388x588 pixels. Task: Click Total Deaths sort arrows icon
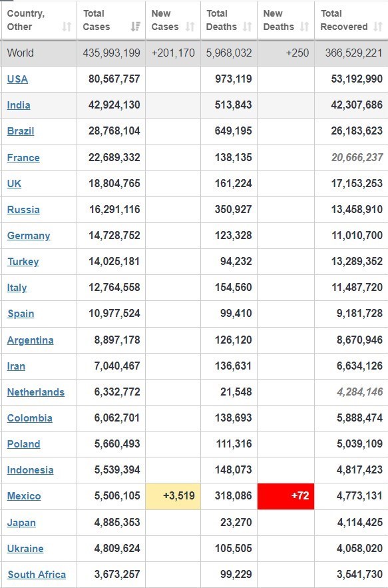(x=247, y=27)
